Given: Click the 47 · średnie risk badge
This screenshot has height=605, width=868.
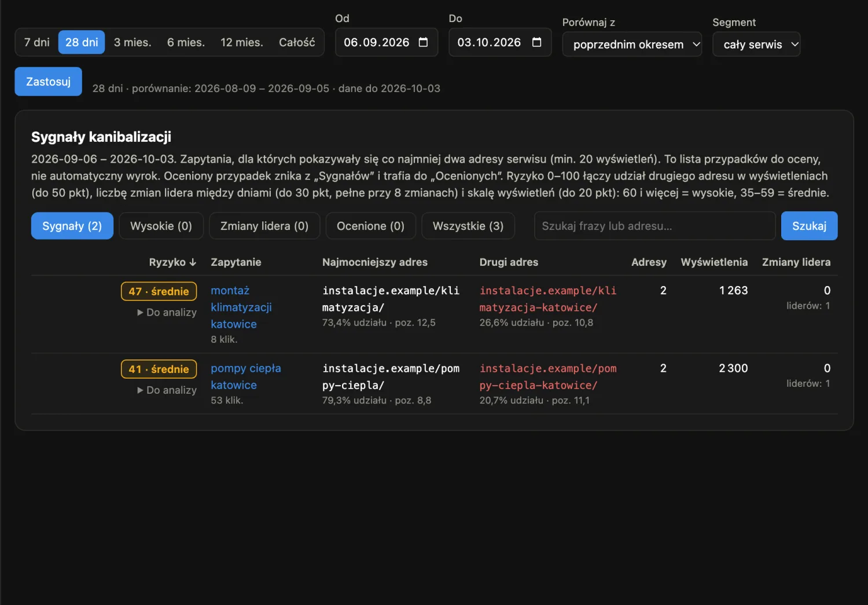Looking at the screenshot, I should tap(159, 291).
